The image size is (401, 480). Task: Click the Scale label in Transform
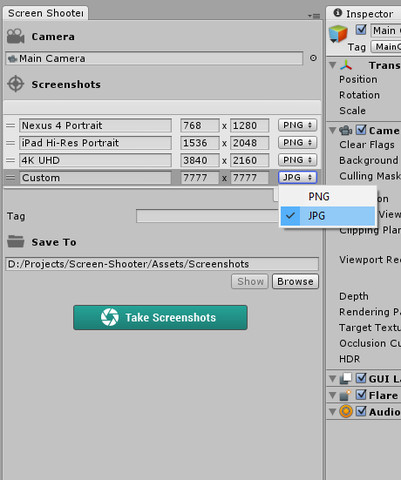[x=352, y=111]
